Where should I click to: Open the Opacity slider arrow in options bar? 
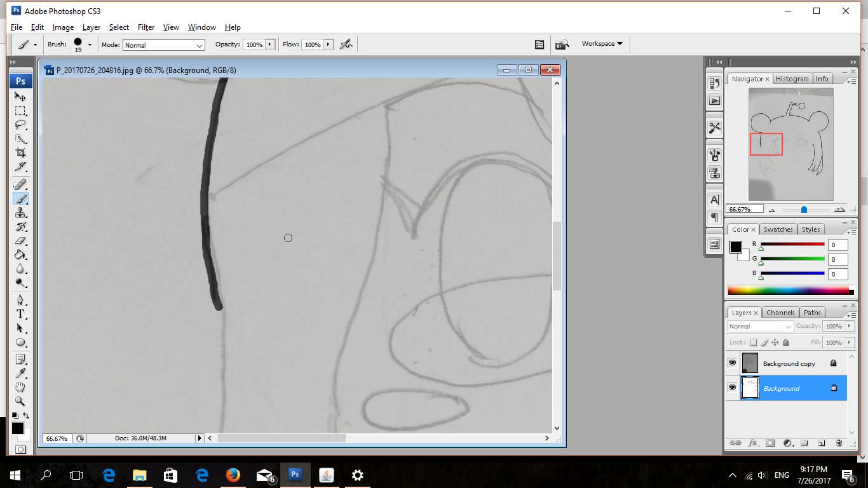tap(270, 44)
